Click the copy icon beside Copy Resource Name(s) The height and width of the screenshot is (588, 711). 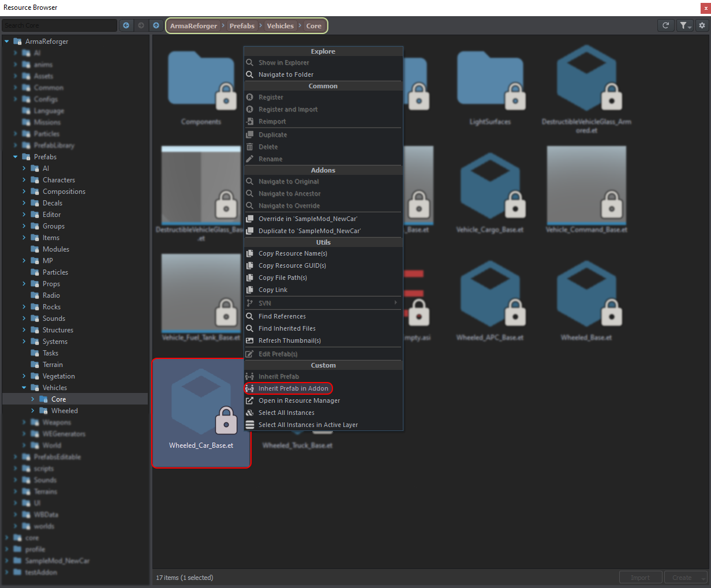[250, 253]
